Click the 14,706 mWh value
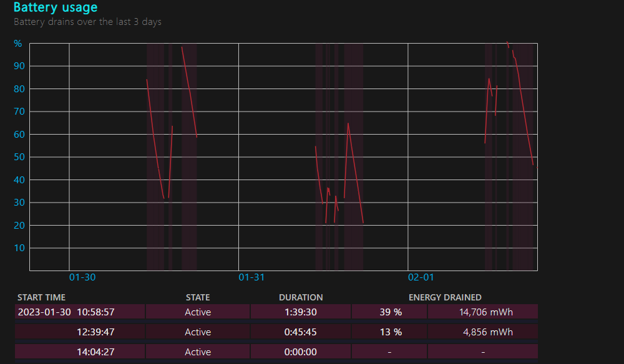624x364 pixels. 486,312
